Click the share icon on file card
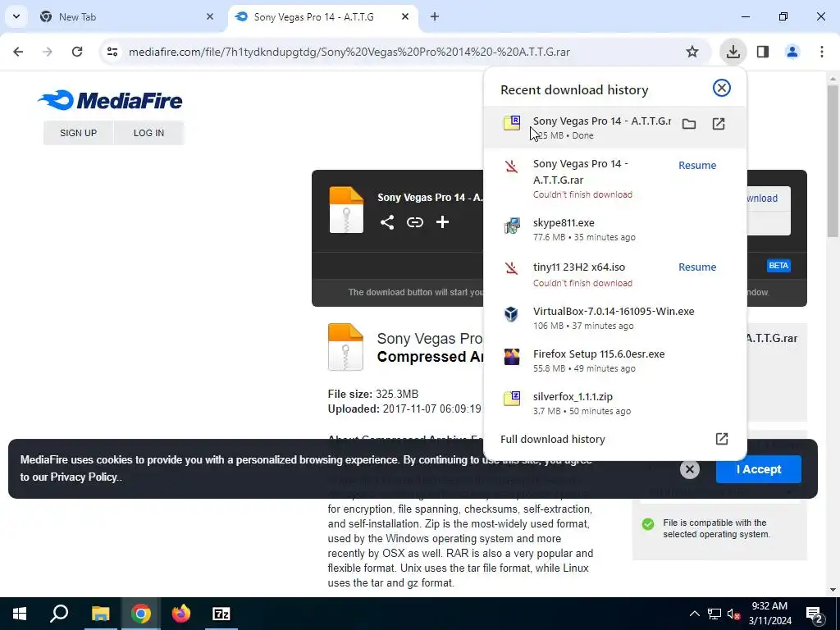The height and width of the screenshot is (630, 840). [x=387, y=222]
